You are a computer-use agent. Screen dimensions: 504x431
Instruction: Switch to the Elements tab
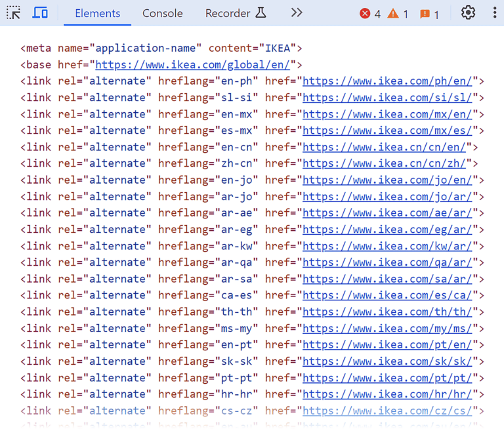click(97, 13)
